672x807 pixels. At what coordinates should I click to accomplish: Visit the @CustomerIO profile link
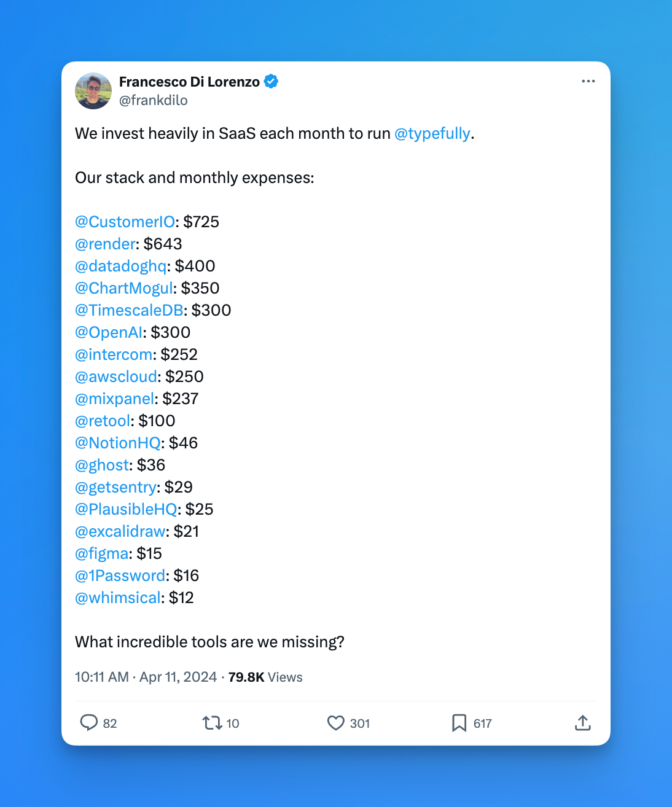pyautogui.click(x=124, y=221)
